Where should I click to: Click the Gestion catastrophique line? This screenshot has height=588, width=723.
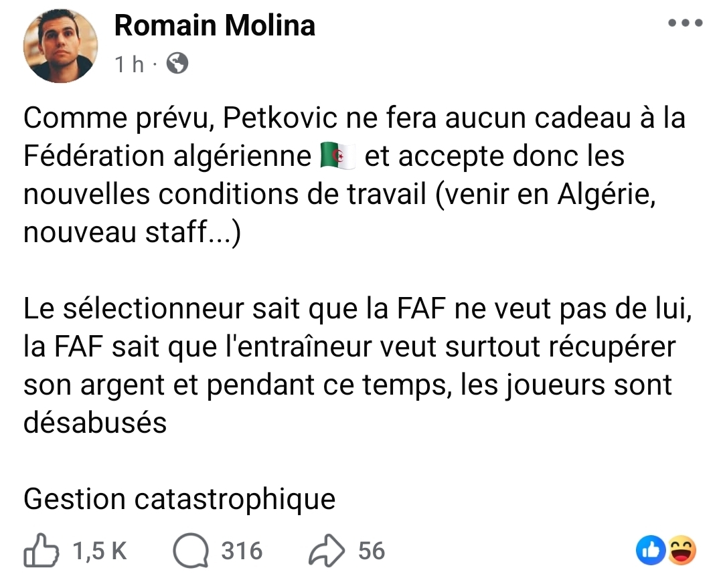point(179,500)
